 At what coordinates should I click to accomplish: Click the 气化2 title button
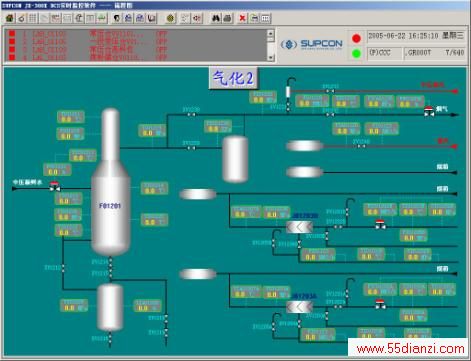coord(233,78)
